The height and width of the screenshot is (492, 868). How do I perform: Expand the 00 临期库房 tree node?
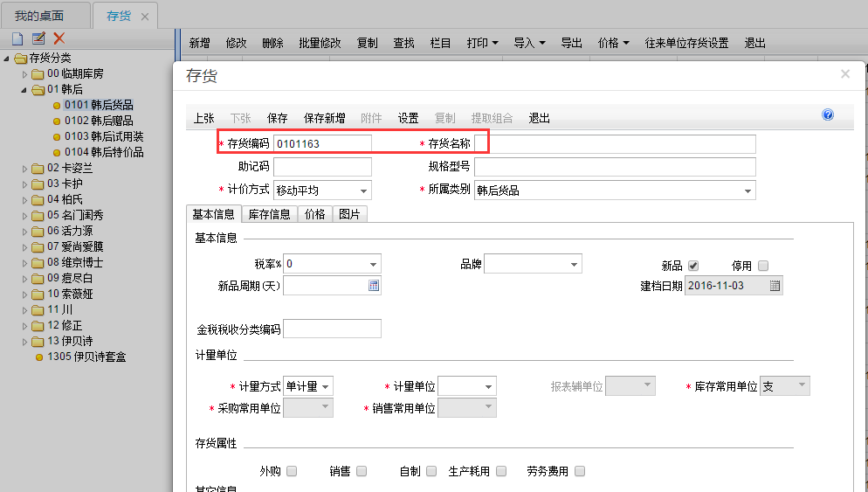(x=24, y=74)
